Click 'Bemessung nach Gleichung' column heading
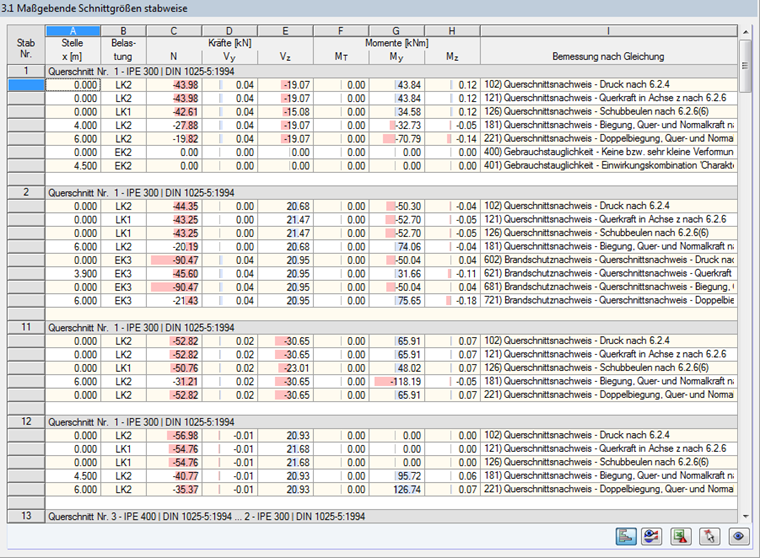The height and width of the screenshot is (558, 760). [608, 56]
